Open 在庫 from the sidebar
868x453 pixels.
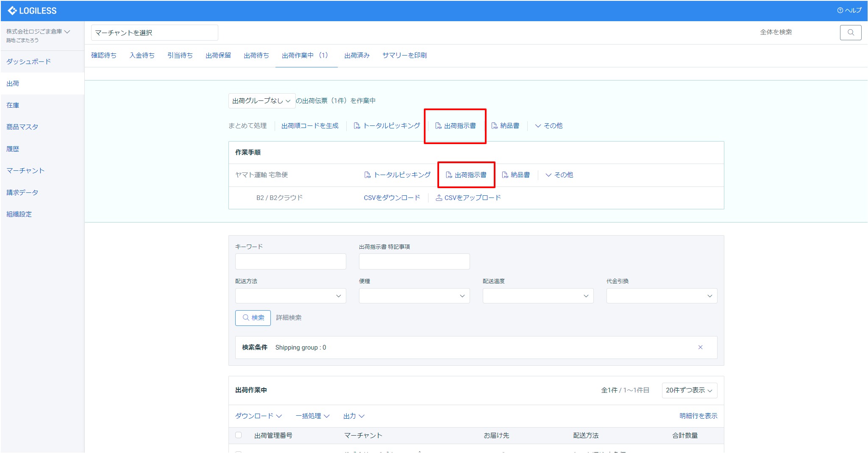pos(12,105)
